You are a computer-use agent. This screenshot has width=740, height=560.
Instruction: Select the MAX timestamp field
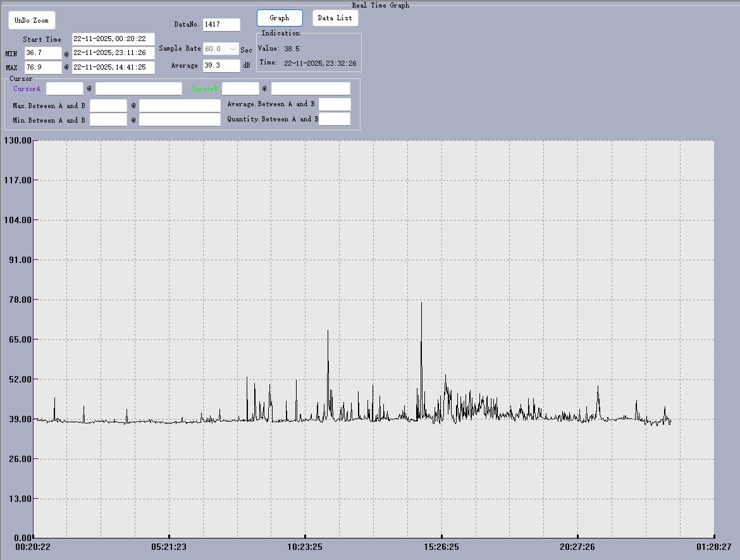click(x=113, y=67)
